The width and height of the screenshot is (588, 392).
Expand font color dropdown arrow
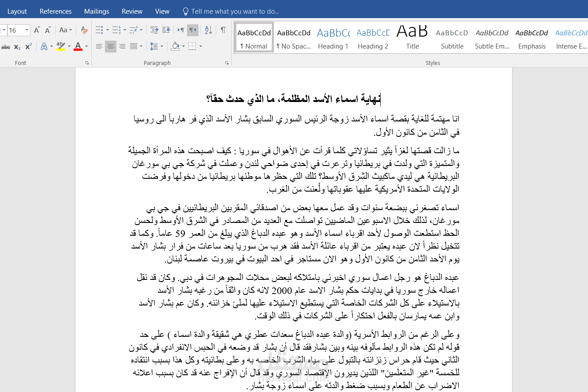(86, 46)
